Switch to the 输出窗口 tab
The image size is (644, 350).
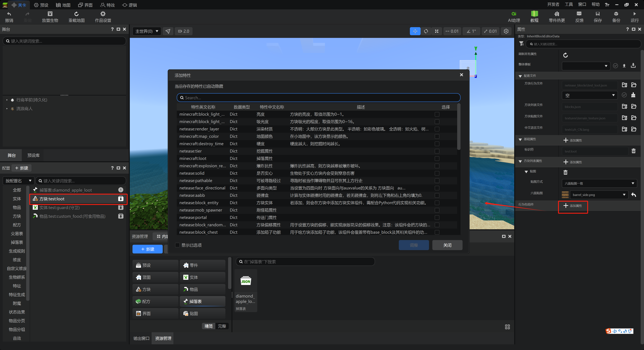click(141, 338)
